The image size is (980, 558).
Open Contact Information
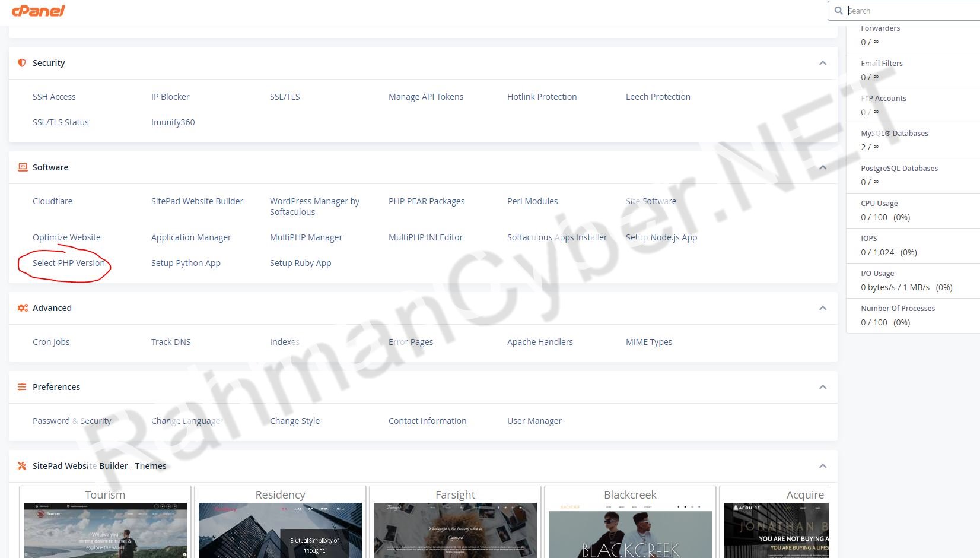427,421
